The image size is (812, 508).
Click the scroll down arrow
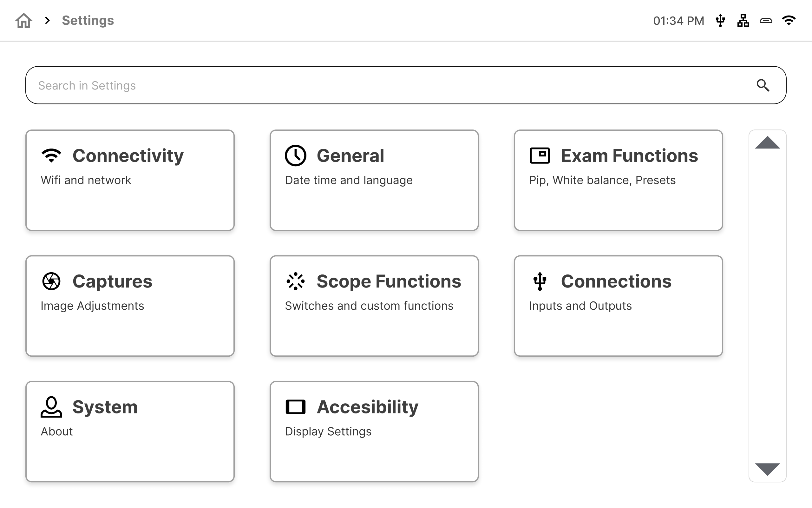click(767, 469)
